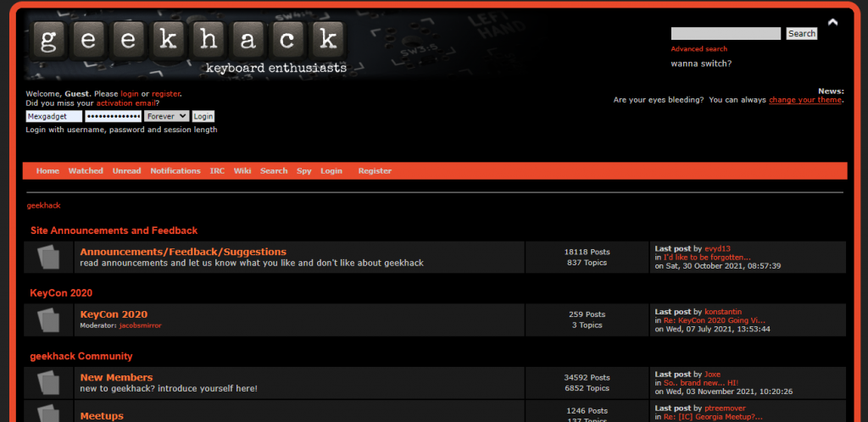The width and height of the screenshot is (868, 422).
Task: Click the '837 Topics' count
Action: 587,263
